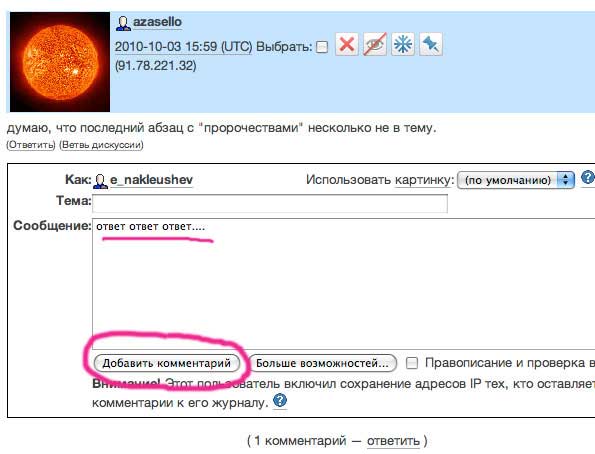Screen dimensions: 595x454
Task: Open the azasello username link
Action: coord(157,22)
